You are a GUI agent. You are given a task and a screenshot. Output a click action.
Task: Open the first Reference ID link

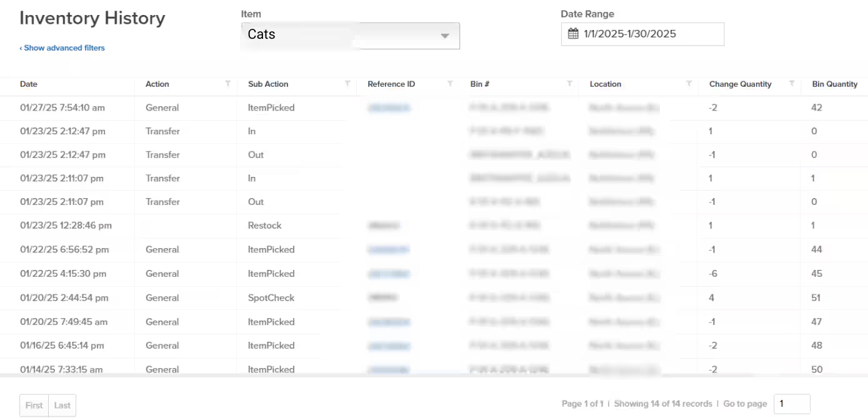389,107
